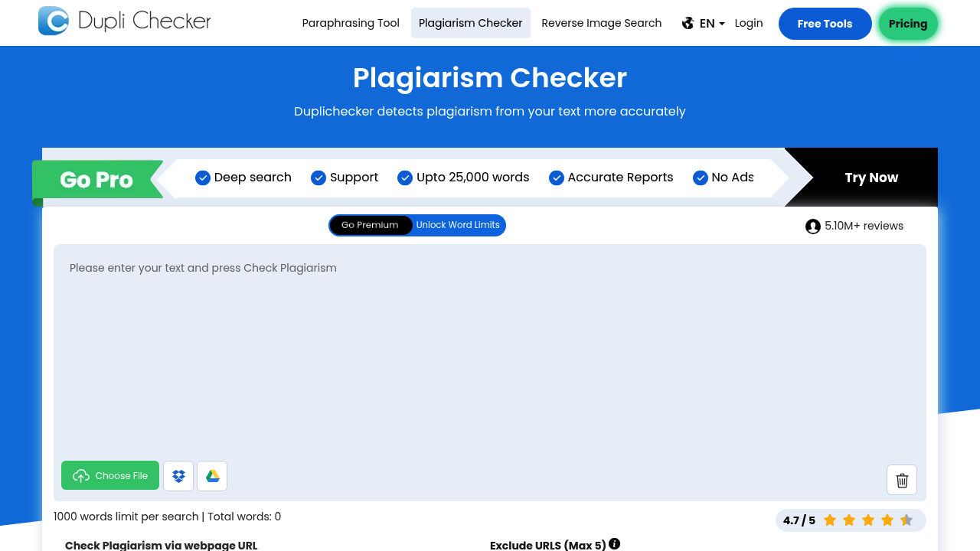Click the first rating star
The height and width of the screenshot is (551, 980).
click(x=830, y=520)
